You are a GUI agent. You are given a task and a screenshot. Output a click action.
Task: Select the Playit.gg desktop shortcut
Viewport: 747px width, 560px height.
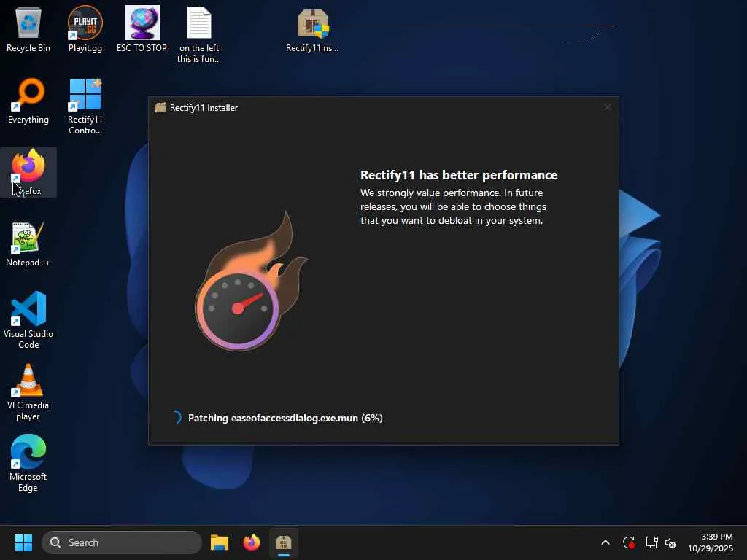(x=85, y=29)
